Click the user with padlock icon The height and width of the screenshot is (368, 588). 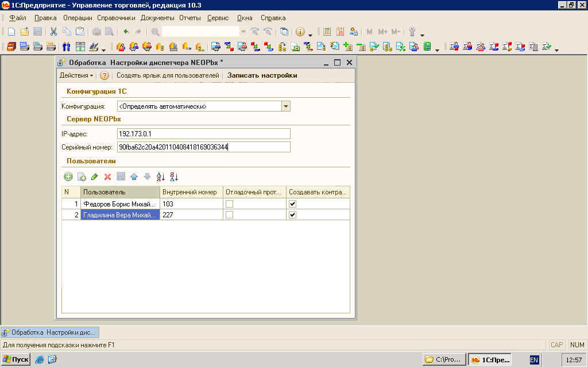click(353, 32)
